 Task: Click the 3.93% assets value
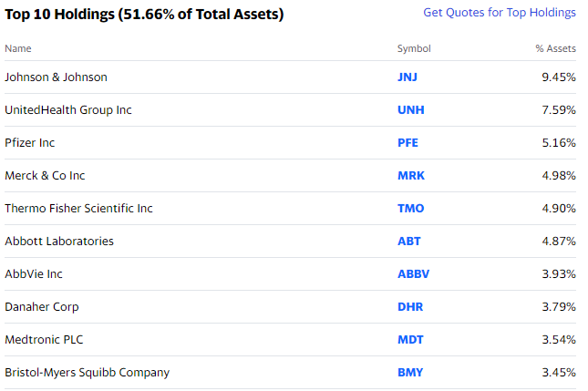coord(559,274)
